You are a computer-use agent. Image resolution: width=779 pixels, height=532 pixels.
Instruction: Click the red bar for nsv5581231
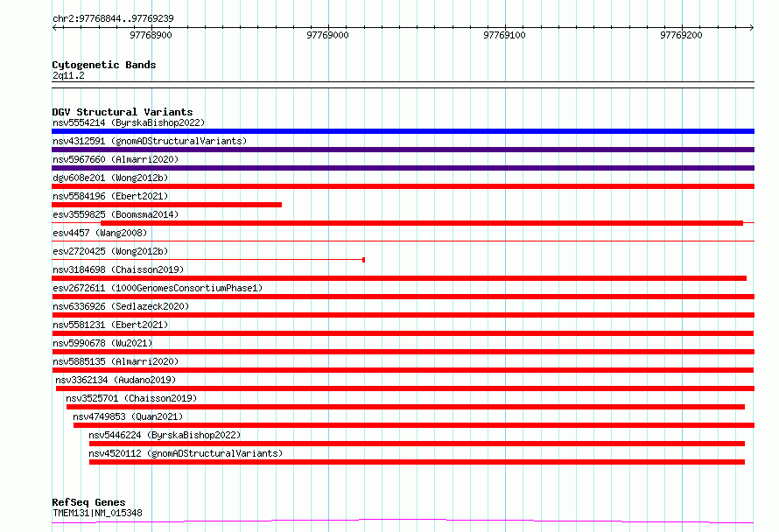403,333
